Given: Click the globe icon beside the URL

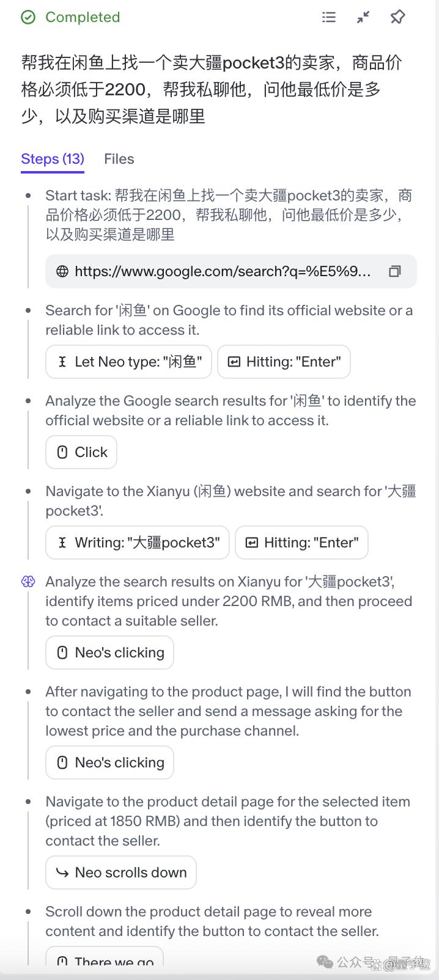Looking at the screenshot, I should [62, 271].
